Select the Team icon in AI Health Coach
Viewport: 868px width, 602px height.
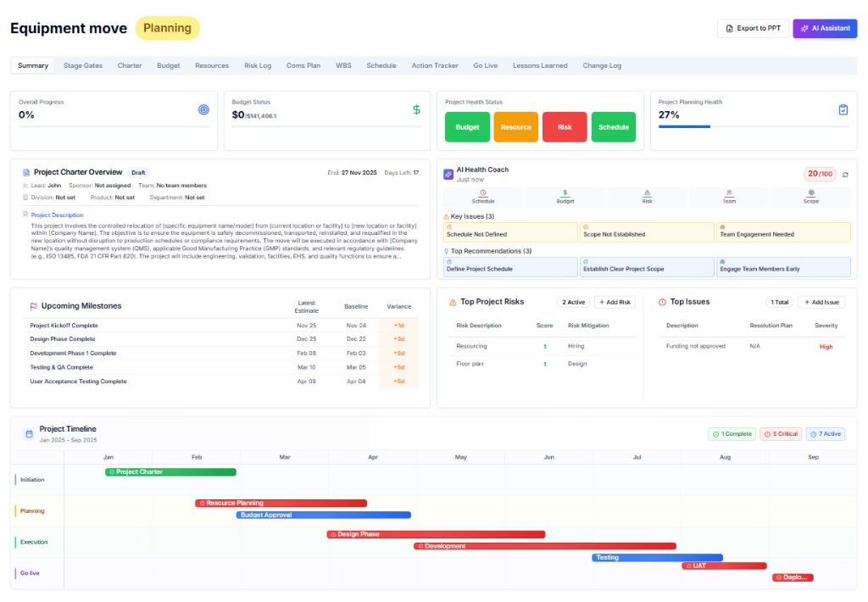(x=729, y=198)
